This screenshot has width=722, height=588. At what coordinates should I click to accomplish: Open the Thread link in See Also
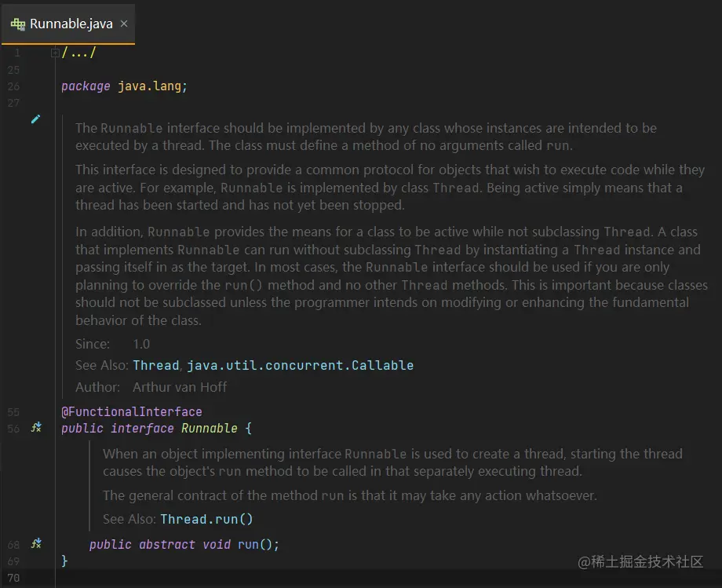tap(155, 366)
